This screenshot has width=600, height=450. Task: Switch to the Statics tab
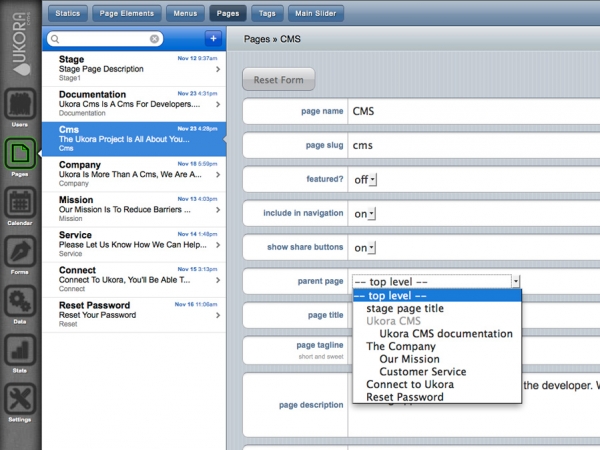[x=68, y=13]
